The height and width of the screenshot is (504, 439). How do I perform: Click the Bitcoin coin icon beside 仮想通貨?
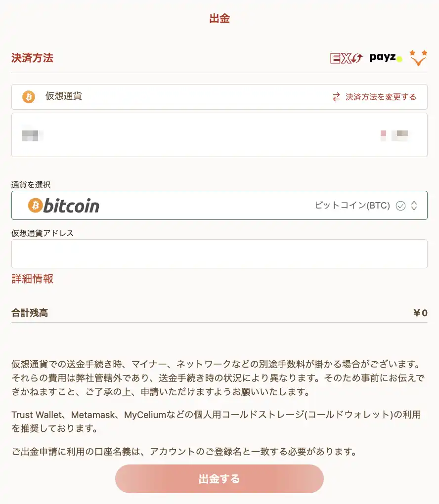(29, 96)
